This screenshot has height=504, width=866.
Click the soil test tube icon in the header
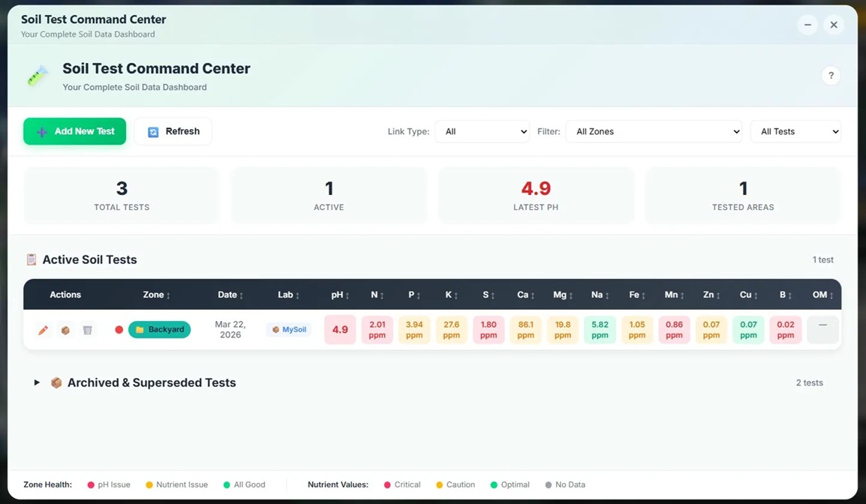(38, 75)
